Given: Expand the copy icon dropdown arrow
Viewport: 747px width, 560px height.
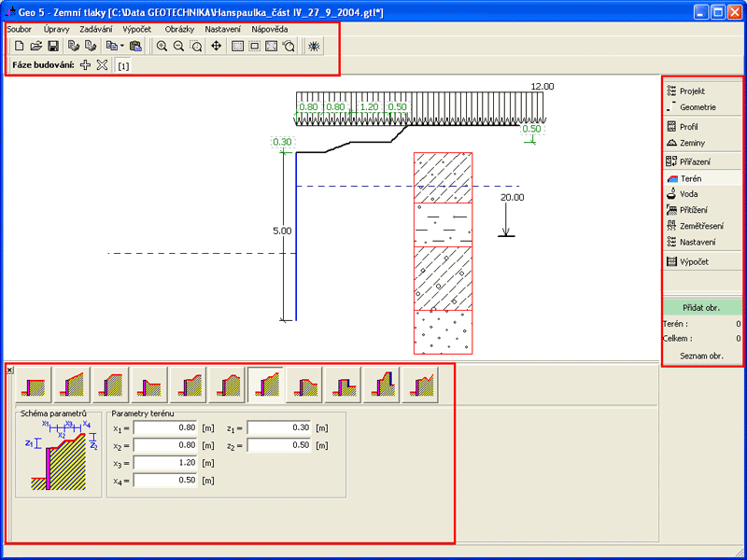Looking at the screenshot, I should [121, 46].
